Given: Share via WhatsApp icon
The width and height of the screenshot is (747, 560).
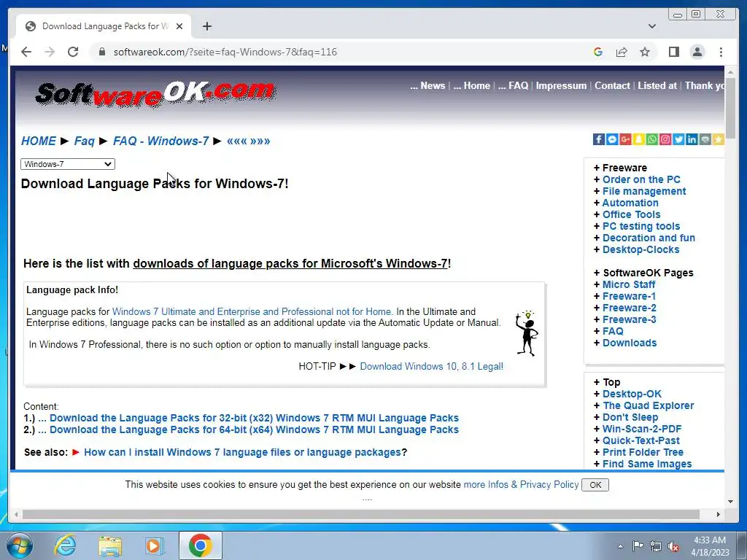Looking at the screenshot, I should click(x=651, y=139).
